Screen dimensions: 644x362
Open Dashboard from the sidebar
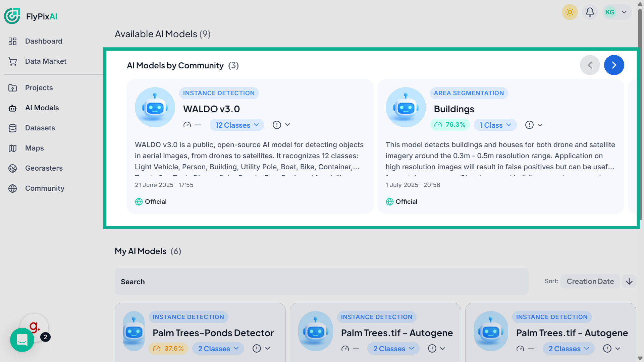click(44, 41)
